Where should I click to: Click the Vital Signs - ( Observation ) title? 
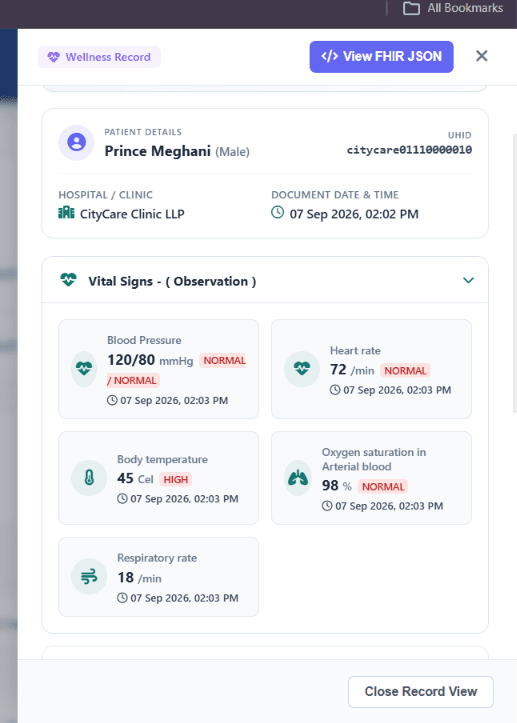172,281
